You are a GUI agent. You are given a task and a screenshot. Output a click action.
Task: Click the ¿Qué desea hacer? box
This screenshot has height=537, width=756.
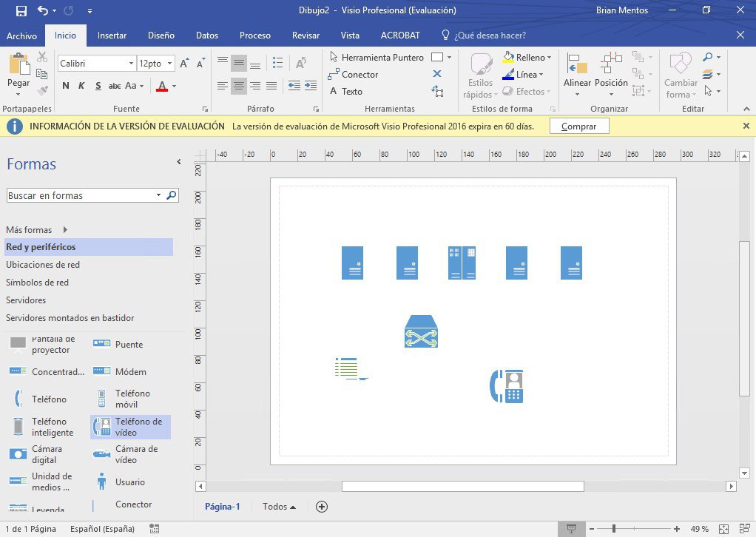(484, 36)
